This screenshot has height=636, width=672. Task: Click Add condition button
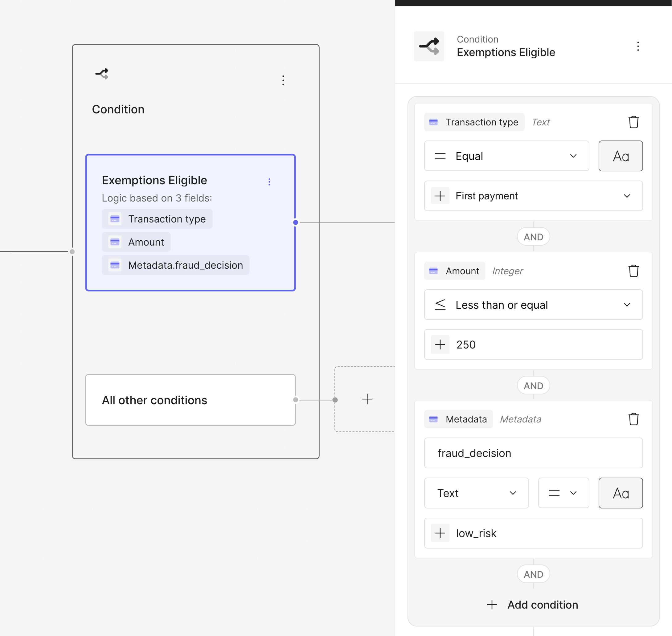pos(533,605)
